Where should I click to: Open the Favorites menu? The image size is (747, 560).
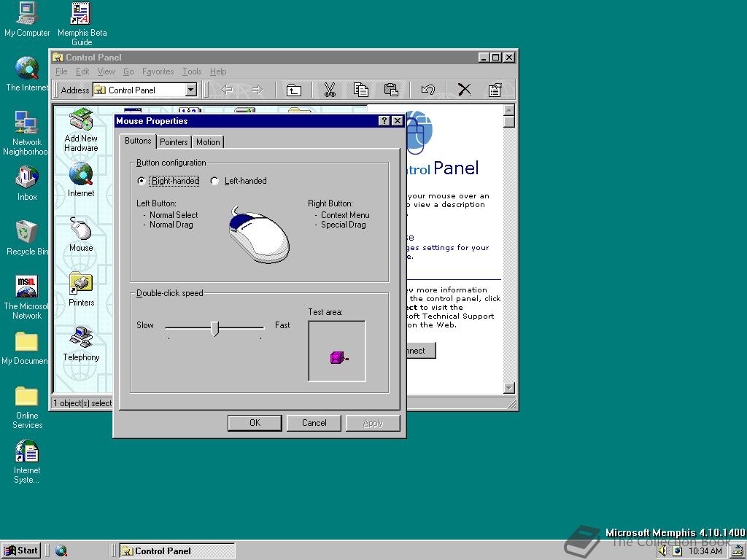(x=158, y=71)
